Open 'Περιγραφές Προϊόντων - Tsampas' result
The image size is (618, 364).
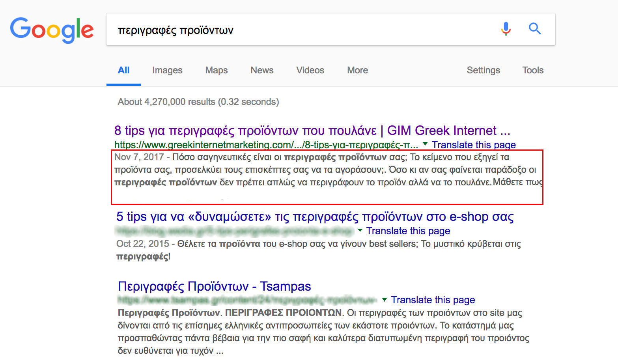tap(215, 286)
